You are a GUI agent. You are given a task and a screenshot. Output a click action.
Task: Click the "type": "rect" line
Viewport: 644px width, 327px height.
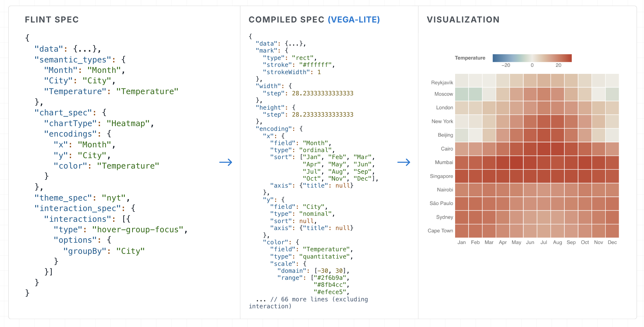[290, 58]
